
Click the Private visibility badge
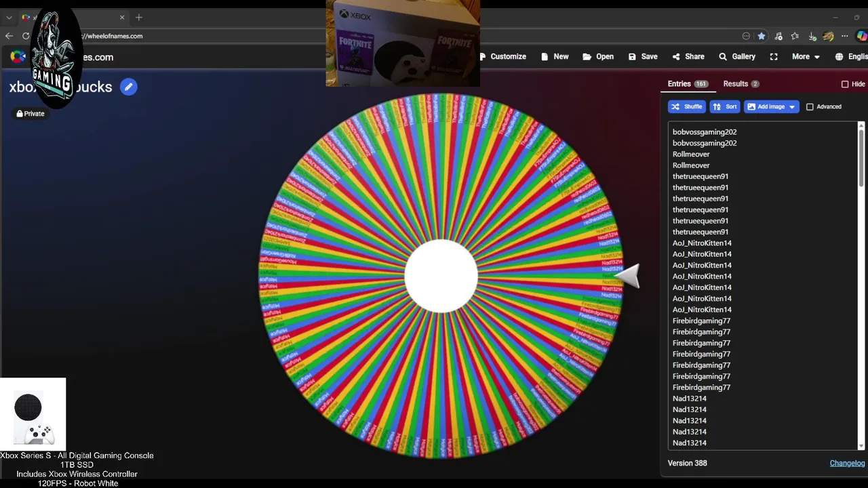pos(31,114)
